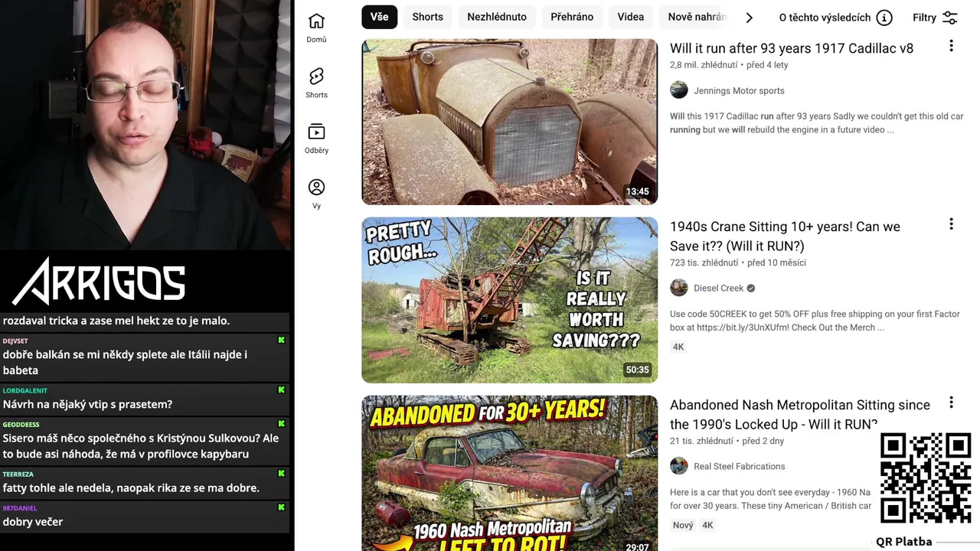Play the 1940s crane video thumbnail

[x=509, y=300]
